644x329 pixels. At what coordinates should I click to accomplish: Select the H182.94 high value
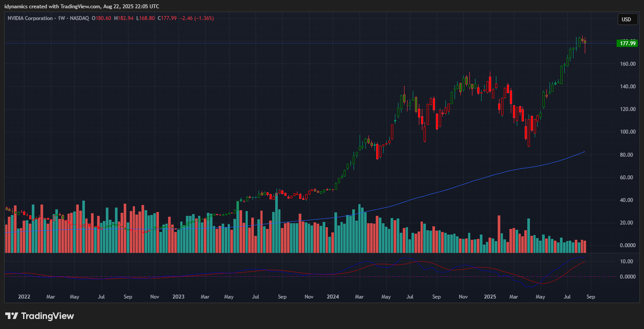click(x=124, y=18)
